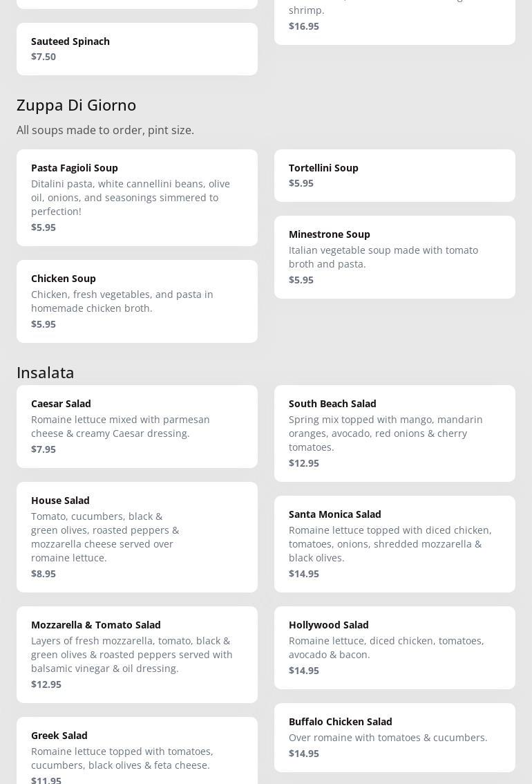This screenshot has width=532, height=784.
Task: Click the House Salad menu card
Action: tap(137, 536)
